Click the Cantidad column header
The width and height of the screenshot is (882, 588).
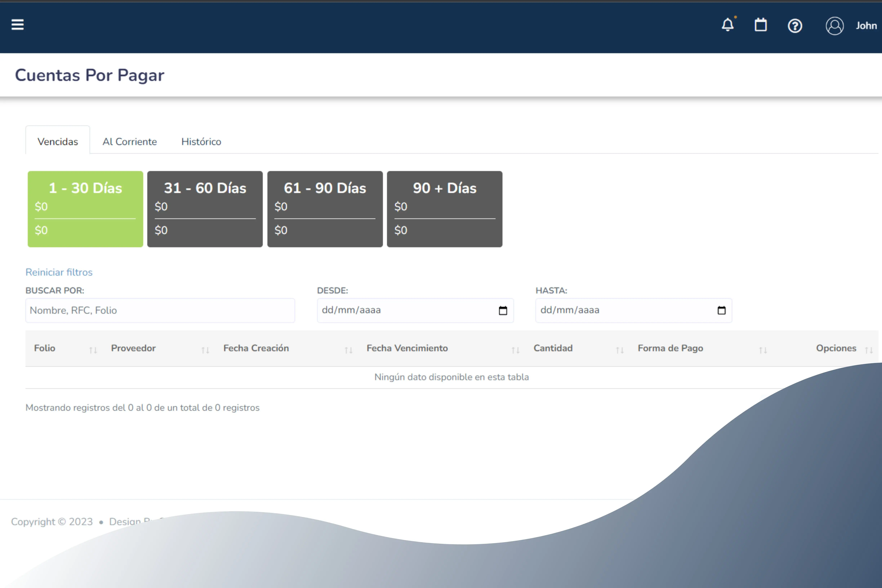tap(553, 348)
